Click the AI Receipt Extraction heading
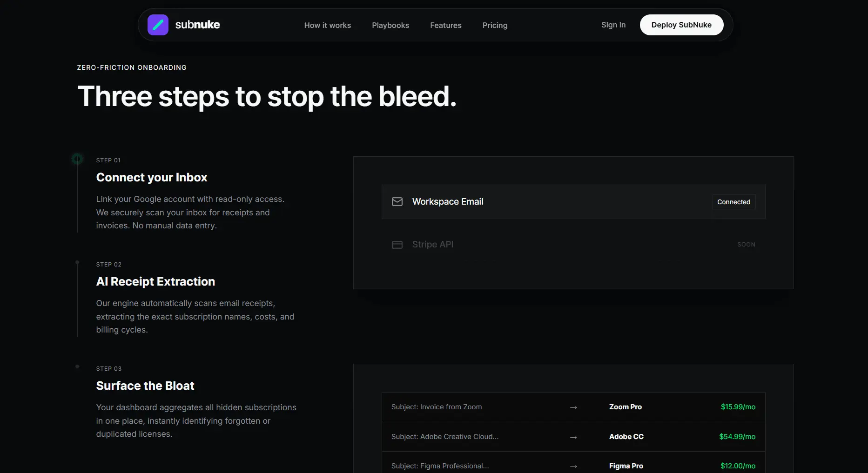 point(155,281)
